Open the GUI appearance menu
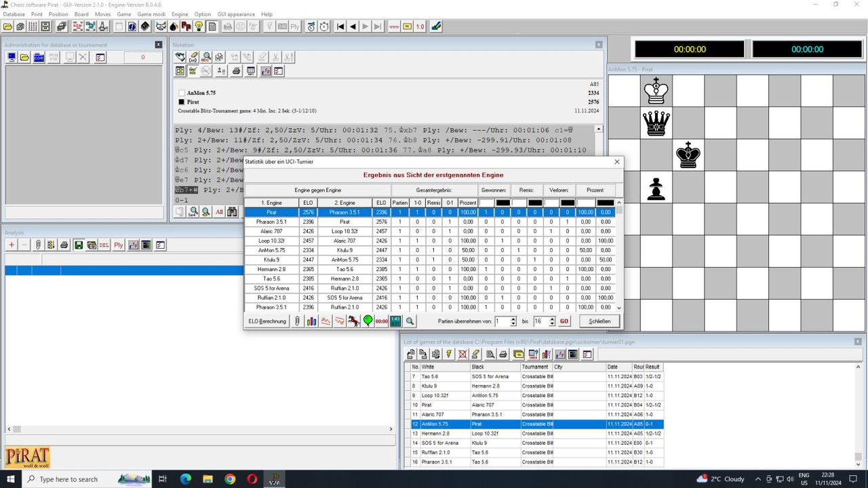This screenshot has width=868, height=488. tap(236, 14)
